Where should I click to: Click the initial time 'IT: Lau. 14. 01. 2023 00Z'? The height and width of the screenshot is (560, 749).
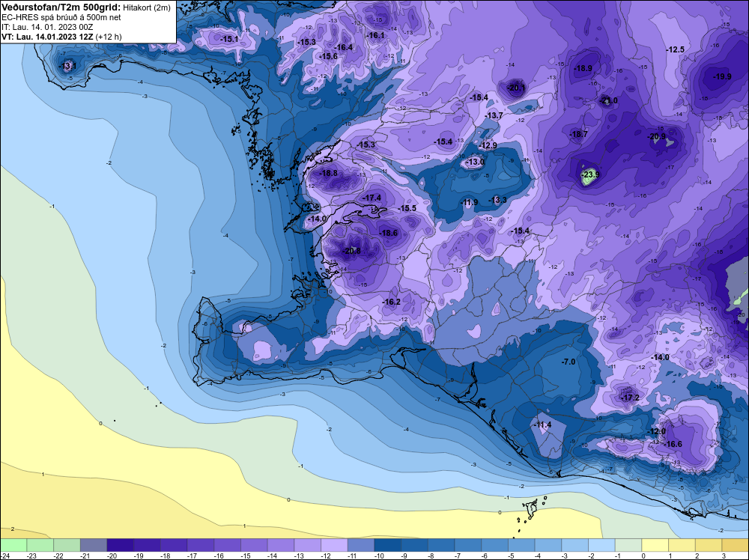[47, 27]
